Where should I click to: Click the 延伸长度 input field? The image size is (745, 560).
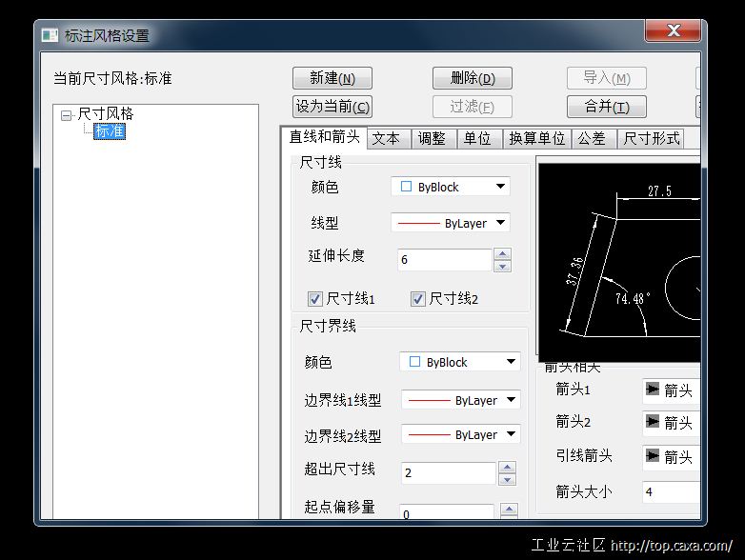click(x=445, y=259)
